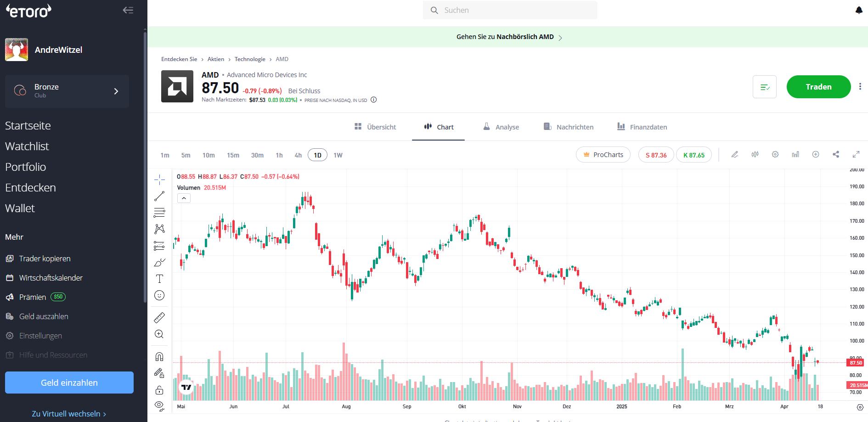This screenshot has height=422, width=868.
Task: Collapse the indicator legend
Action: click(184, 198)
